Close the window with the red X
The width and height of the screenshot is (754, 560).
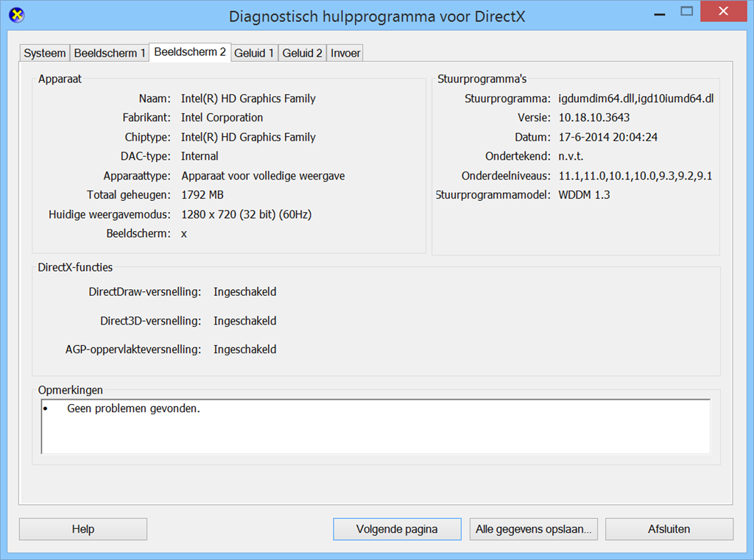723,12
